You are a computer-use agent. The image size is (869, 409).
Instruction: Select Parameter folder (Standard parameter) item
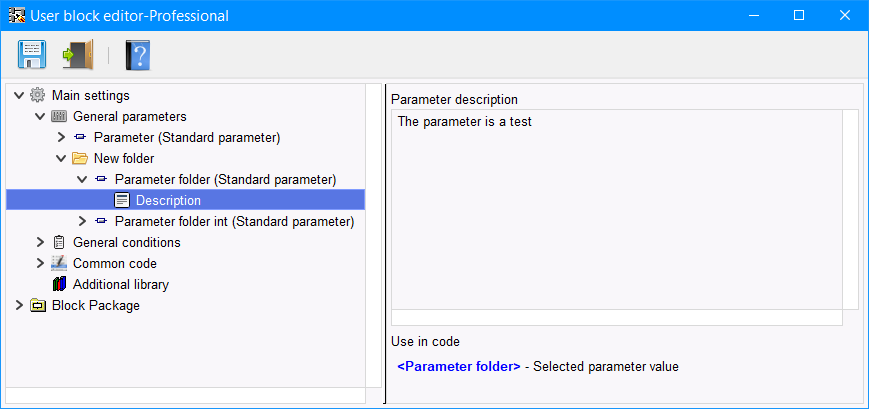click(x=225, y=180)
